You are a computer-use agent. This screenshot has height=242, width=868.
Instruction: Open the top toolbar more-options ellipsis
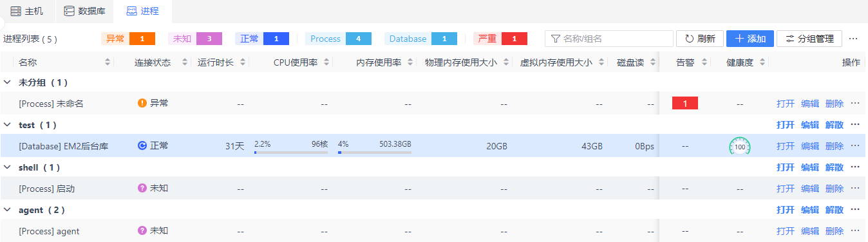click(853, 39)
